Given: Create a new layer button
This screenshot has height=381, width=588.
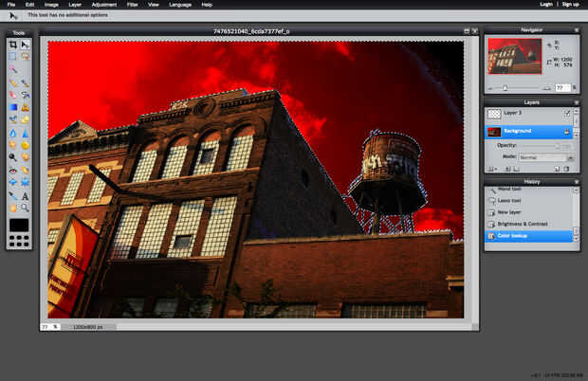Looking at the screenshot, I should tap(558, 170).
